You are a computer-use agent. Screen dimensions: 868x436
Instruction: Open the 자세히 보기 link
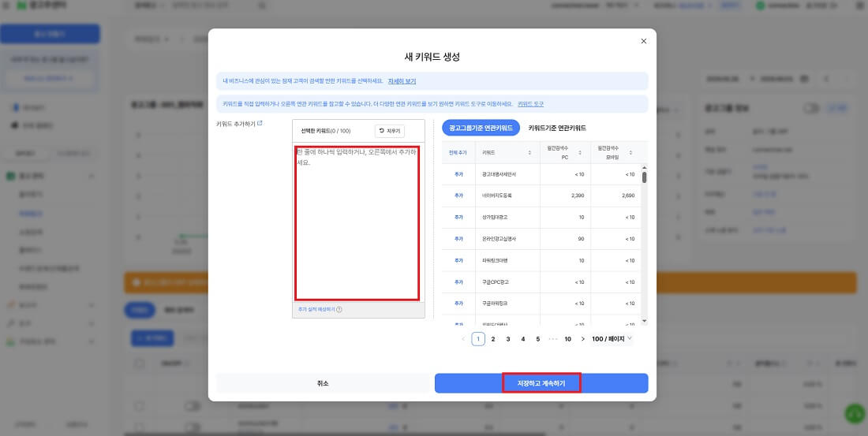point(402,80)
